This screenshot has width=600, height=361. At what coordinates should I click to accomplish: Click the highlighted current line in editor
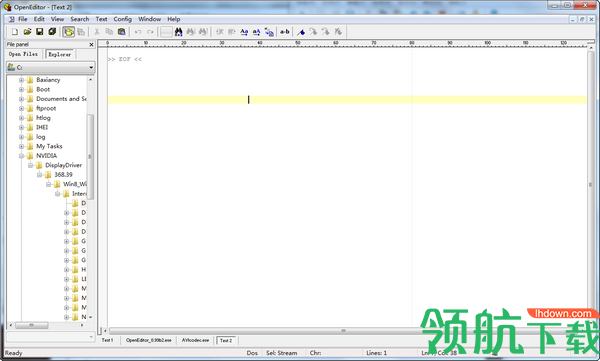(x=347, y=100)
